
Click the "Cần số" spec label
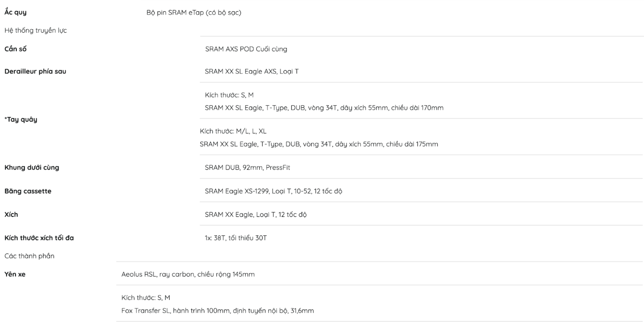coord(15,49)
